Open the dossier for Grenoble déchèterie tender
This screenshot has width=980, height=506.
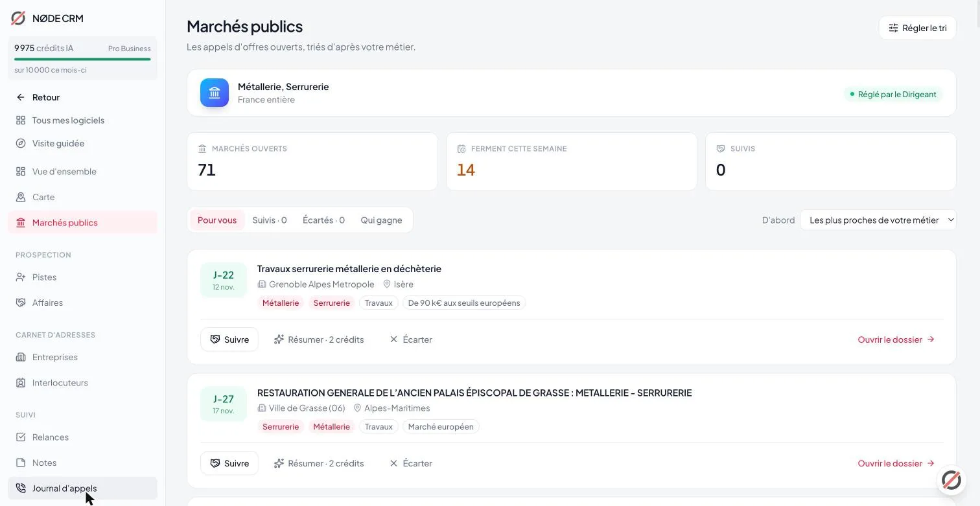(896, 339)
